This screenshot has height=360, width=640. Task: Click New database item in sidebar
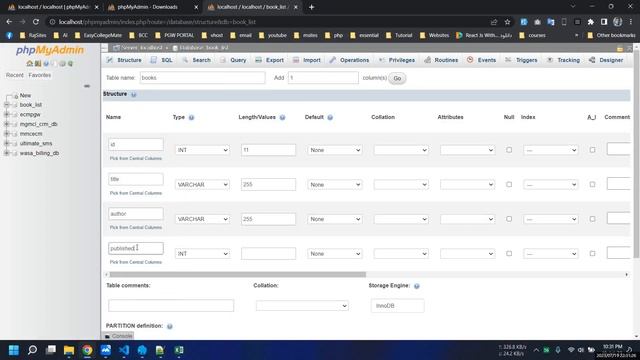coord(25,96)
